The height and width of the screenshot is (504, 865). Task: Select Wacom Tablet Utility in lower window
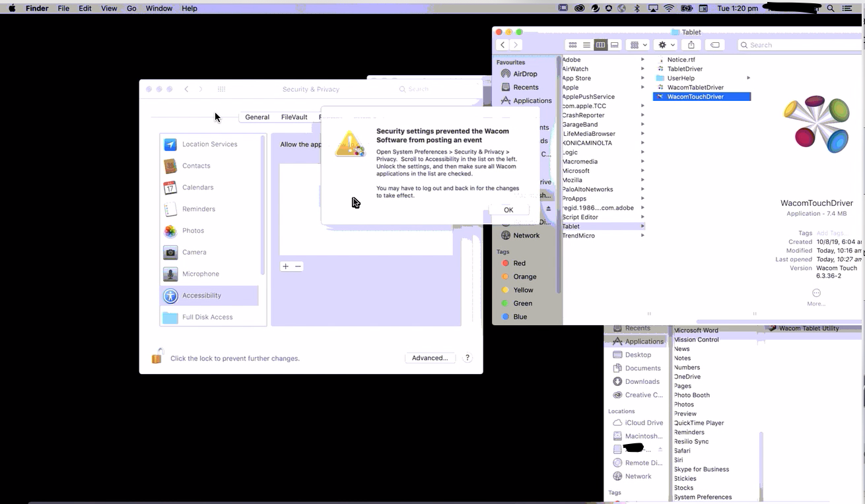coord(809,328)
